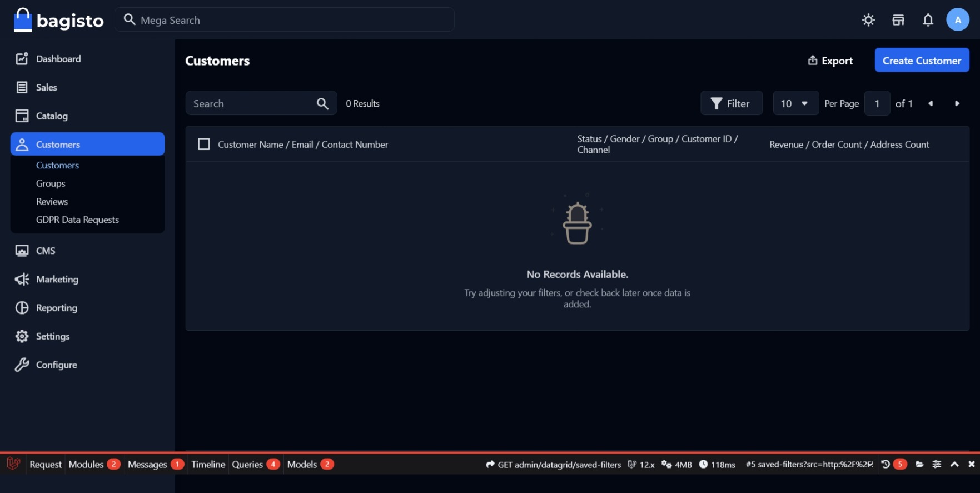Open Reporting from the sidebar
Screen dimensions: 980x493
point(87,307)
